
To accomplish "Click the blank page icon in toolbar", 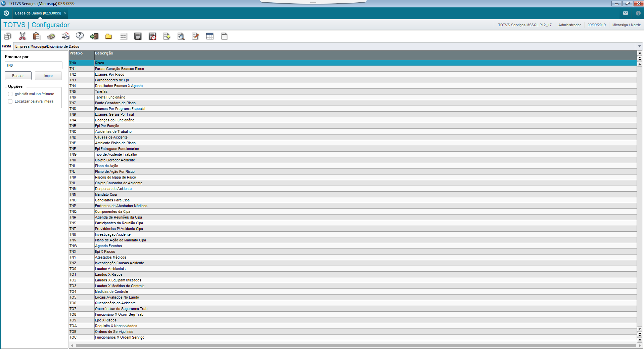I will click(x=224, y=36).
